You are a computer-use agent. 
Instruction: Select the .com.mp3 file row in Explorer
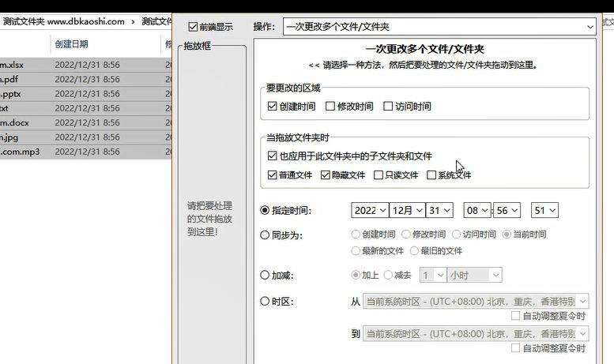pos(86,152)
